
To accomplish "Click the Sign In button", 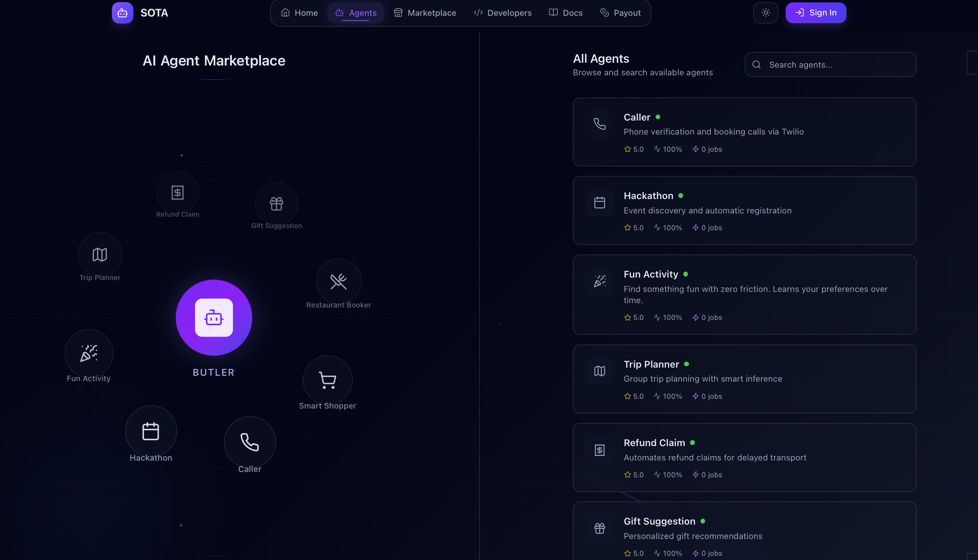I will [x=816, y=13].
